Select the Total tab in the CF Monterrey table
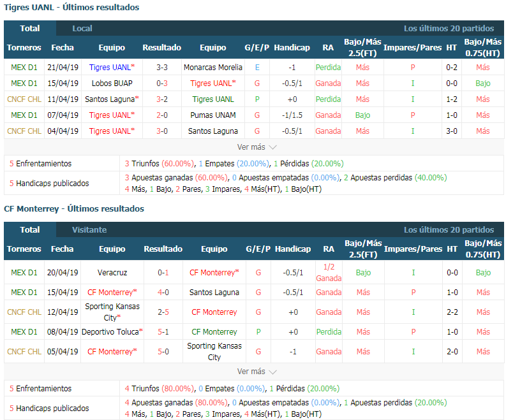The width and height of the screenshot is (506, 420). [30, 230]
